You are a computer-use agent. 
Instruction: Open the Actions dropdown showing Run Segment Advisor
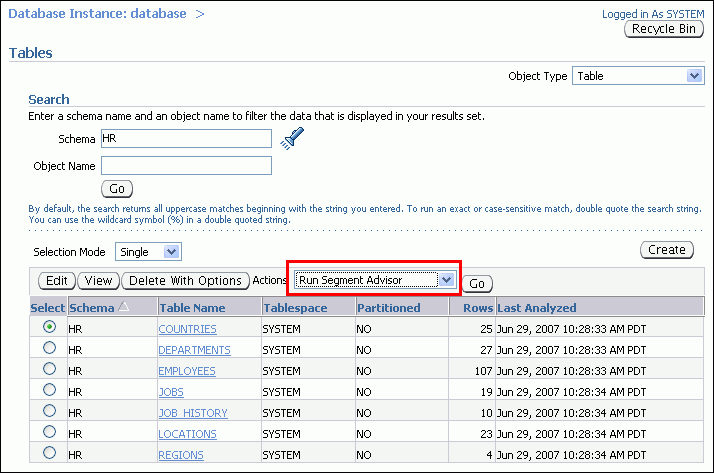pos(376,280)
